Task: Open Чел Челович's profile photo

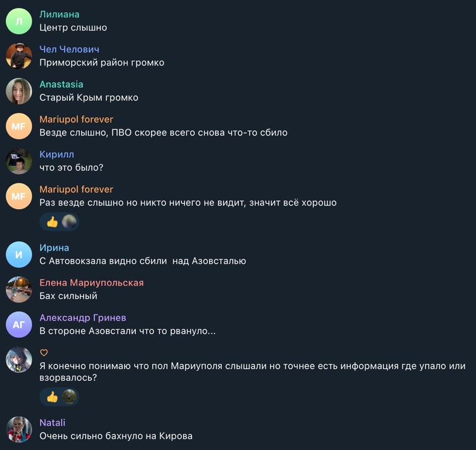Action: coord(19,55)
